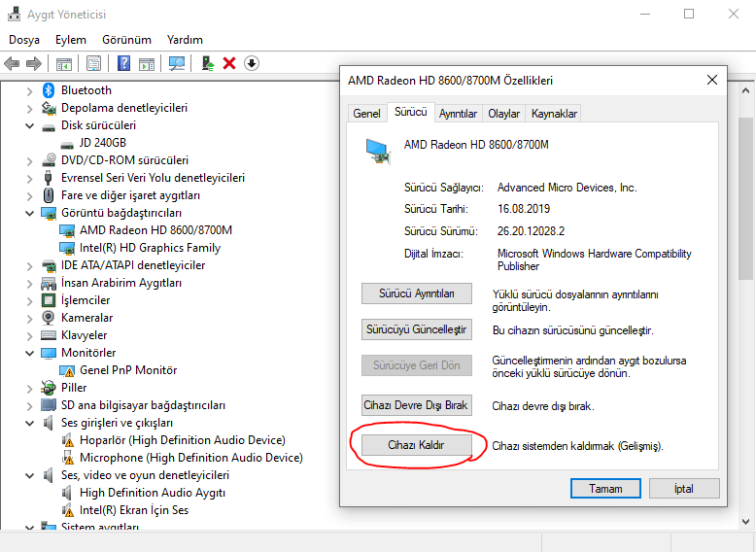Select Intel(R) HD Graphics Family device
The width and height of the screenshot is (756, 552).
(150, 248)
